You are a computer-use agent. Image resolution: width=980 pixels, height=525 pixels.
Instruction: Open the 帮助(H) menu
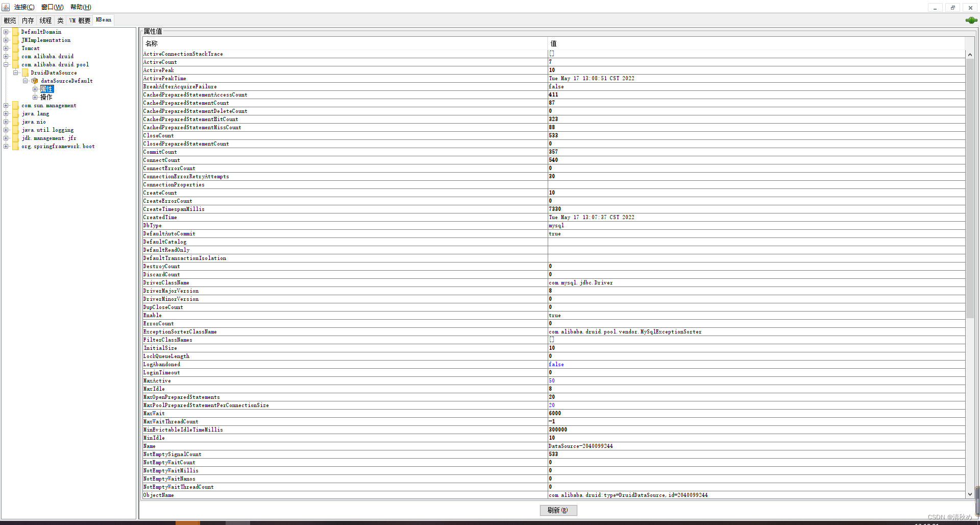point(81,7)
